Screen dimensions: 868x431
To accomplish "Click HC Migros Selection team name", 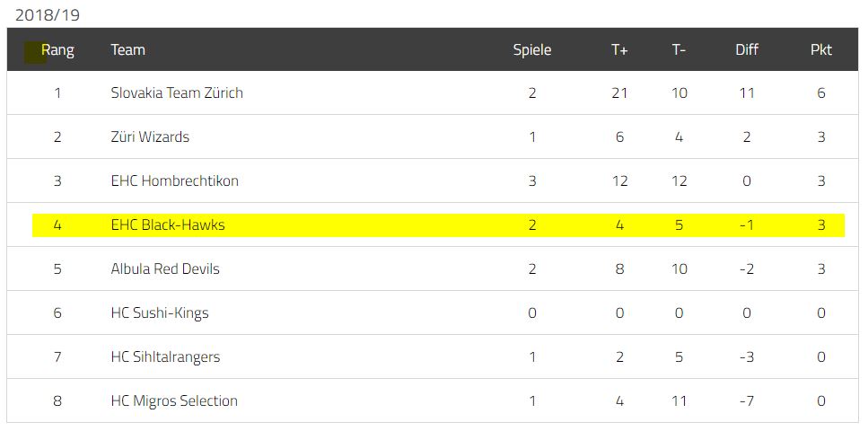I will click(x=174, y=400).
